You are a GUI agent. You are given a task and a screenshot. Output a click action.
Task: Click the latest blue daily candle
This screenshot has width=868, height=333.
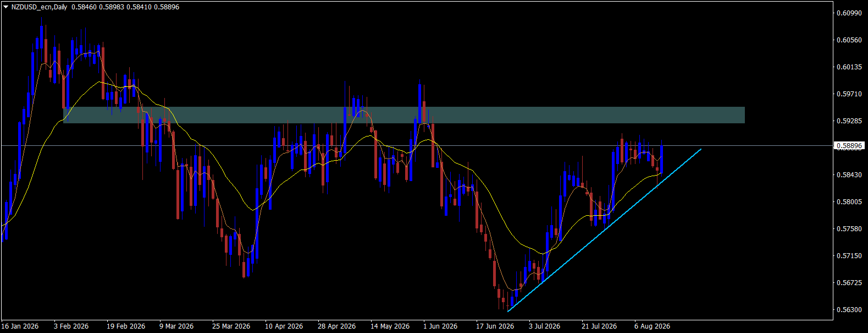661,159
